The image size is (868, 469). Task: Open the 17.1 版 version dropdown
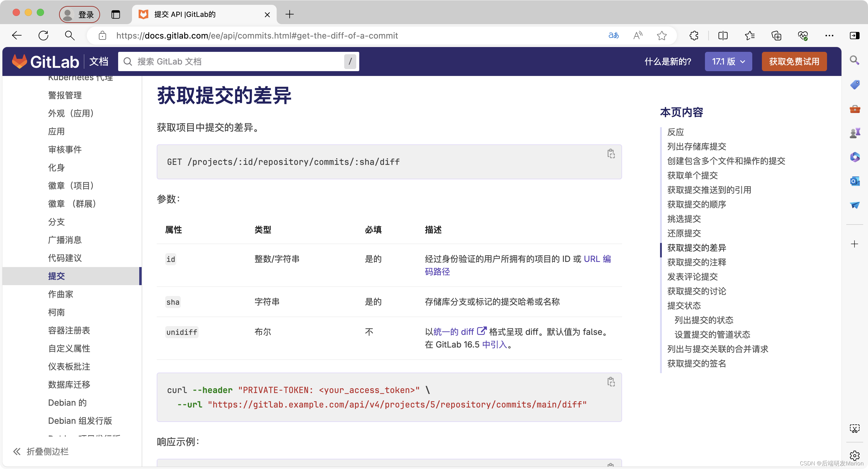coord(728,61)
